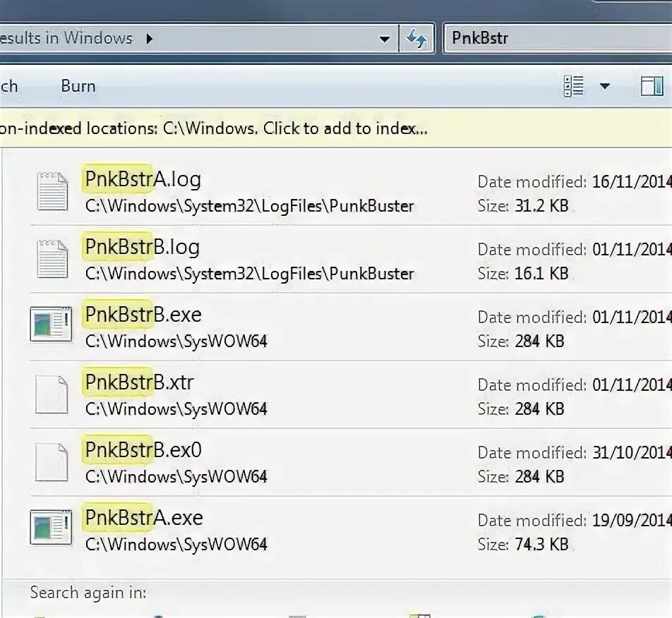Screen dimensions: 672x618
Task: Click the PnkBstrA.log folder path text
Action: [x=249, y=207]
